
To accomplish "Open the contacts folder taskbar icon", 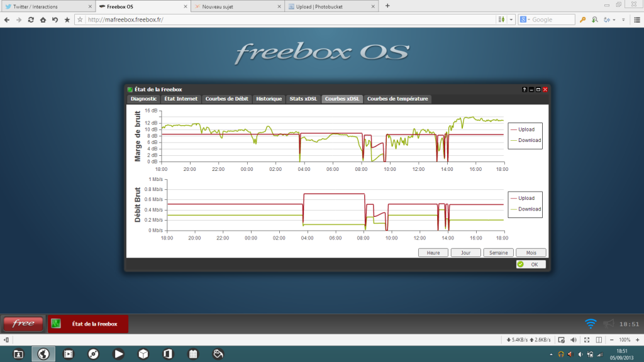I will point(18,354).
